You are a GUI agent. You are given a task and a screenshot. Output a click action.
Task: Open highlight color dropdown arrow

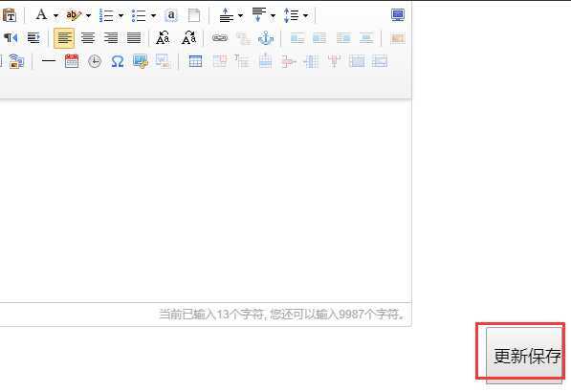(88, 15)
